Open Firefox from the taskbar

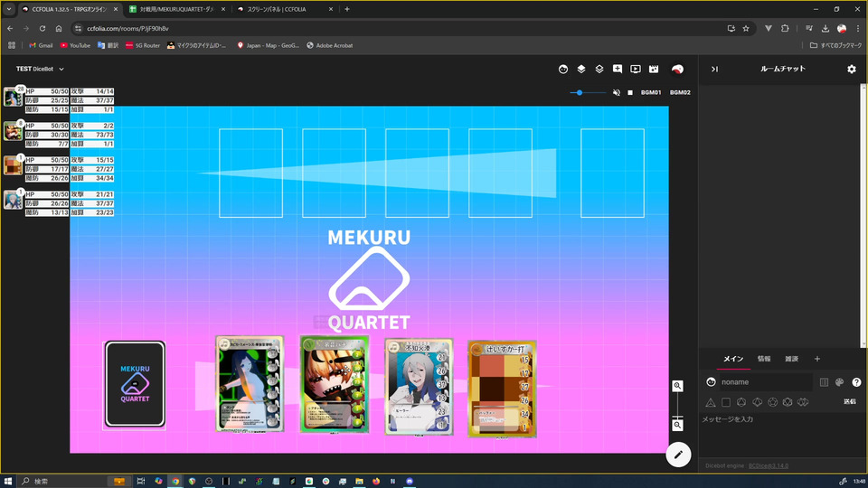376,482
